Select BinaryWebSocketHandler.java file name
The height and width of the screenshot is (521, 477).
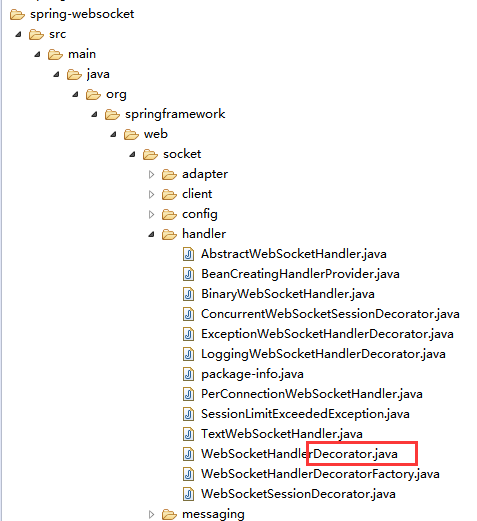pyautogui.click(x=288, y=294)
